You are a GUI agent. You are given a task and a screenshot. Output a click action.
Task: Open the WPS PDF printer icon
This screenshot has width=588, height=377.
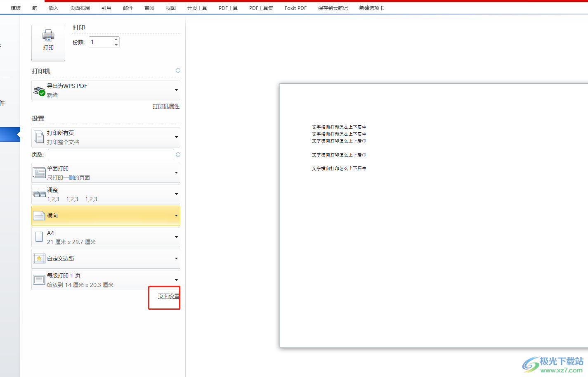(39, 91)
